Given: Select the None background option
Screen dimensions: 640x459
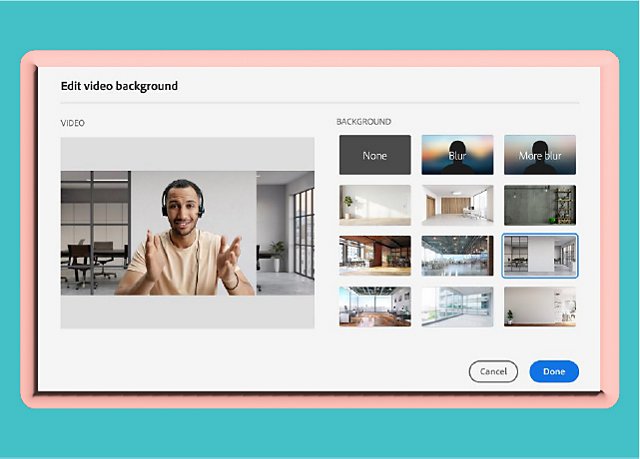Looking at the screenshot, I should tap(375, 155).
